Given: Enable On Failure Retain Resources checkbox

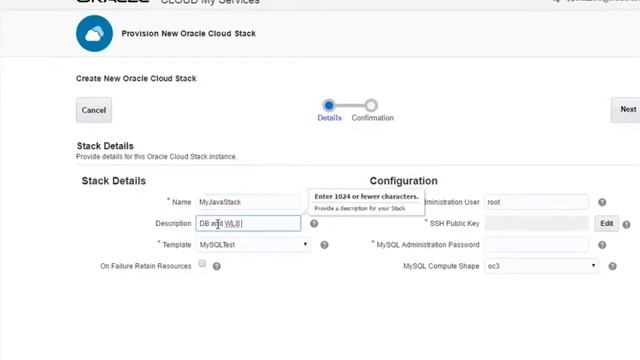Looking at the screenshot, I should (x=202, y=264).
